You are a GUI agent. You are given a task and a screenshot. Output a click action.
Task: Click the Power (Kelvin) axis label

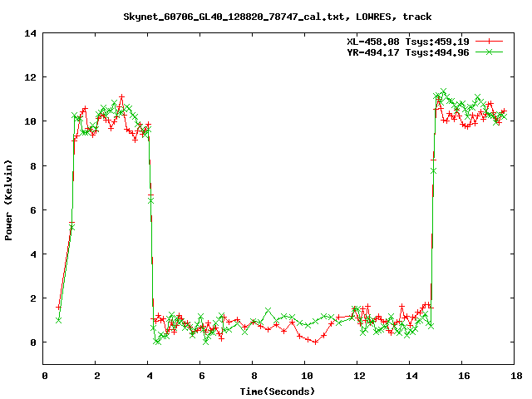pyautogui.click(x=8, y=200)
